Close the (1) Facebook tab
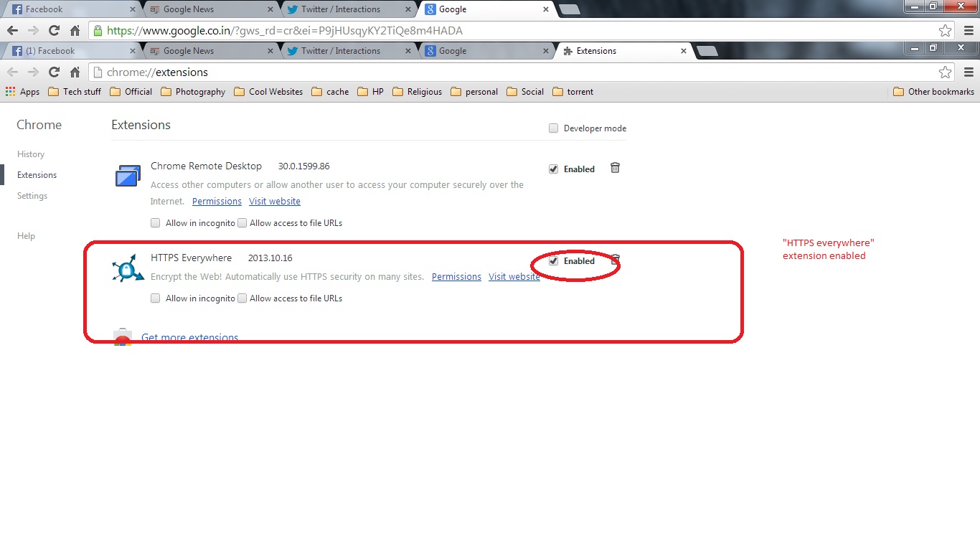 [133, 51]
